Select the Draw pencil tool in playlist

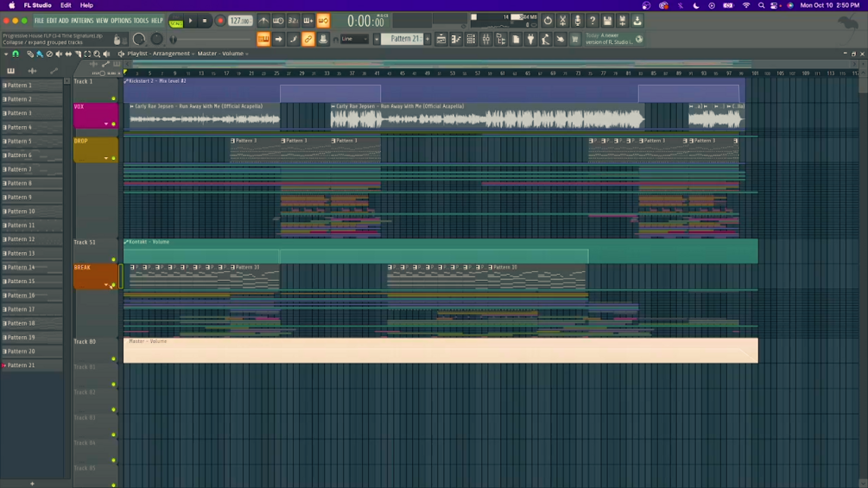point(30,54)
